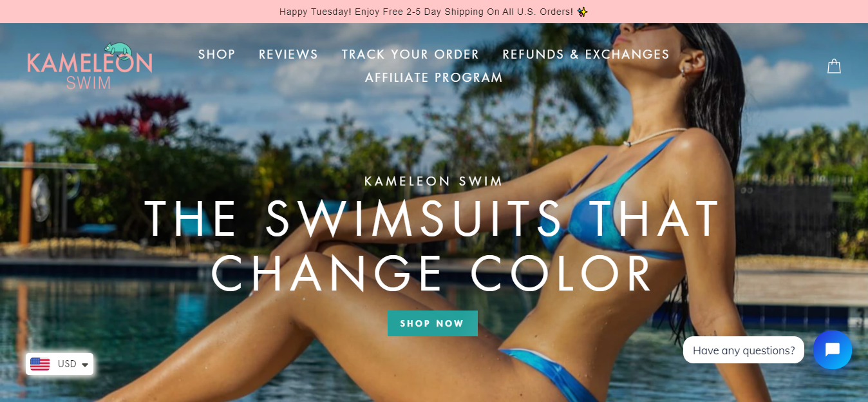Select REFUNDS & EXCHANGES in the navigation
868x402 pixels.
(586, 54)
